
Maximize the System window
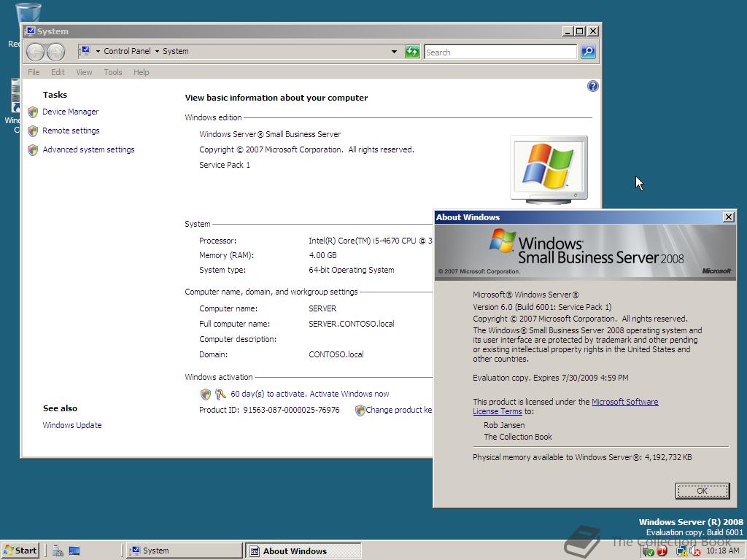pyautogui.click(x=580, y=31)
